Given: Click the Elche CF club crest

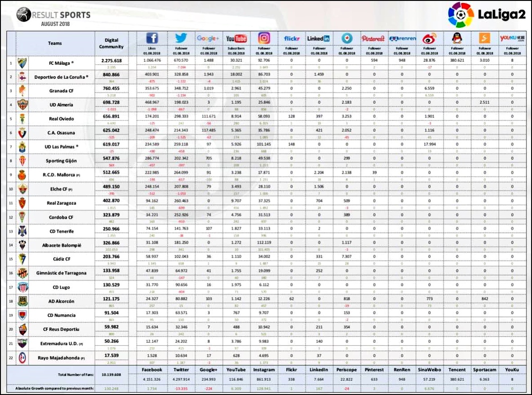Looking at the screenshot, I should [x=22, y=189].
